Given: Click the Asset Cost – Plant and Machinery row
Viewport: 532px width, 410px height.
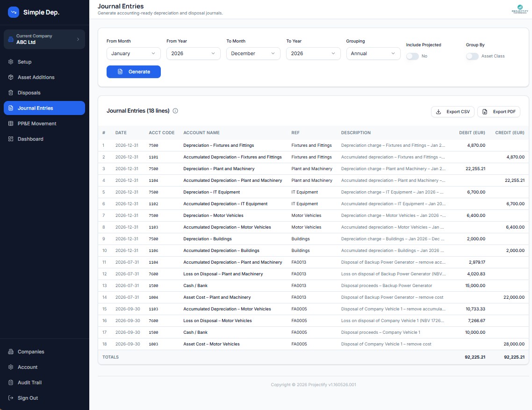Looking at the screenshot, I should point(313,297).
